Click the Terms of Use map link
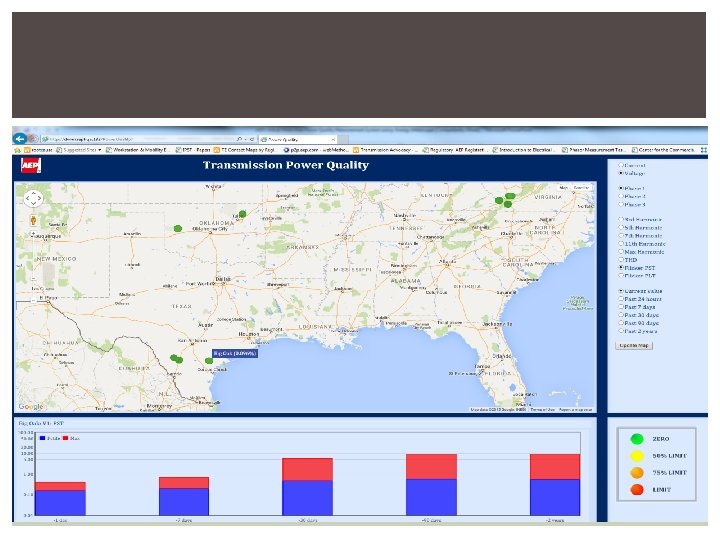The width and height of the screenshot is (720, 540). pyautogui.click(x=542, y=409)
